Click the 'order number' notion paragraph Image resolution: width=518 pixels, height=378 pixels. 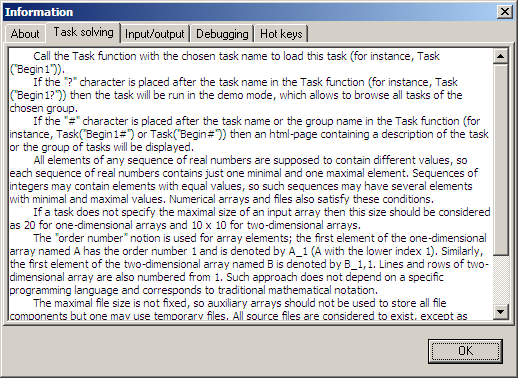(x=249, y=264)
